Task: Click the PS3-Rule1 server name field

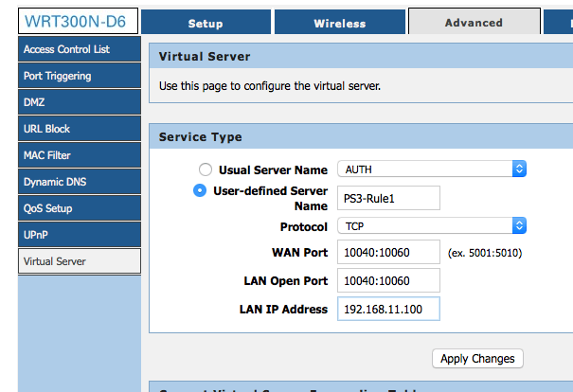Action: click(x=388, y=198)
